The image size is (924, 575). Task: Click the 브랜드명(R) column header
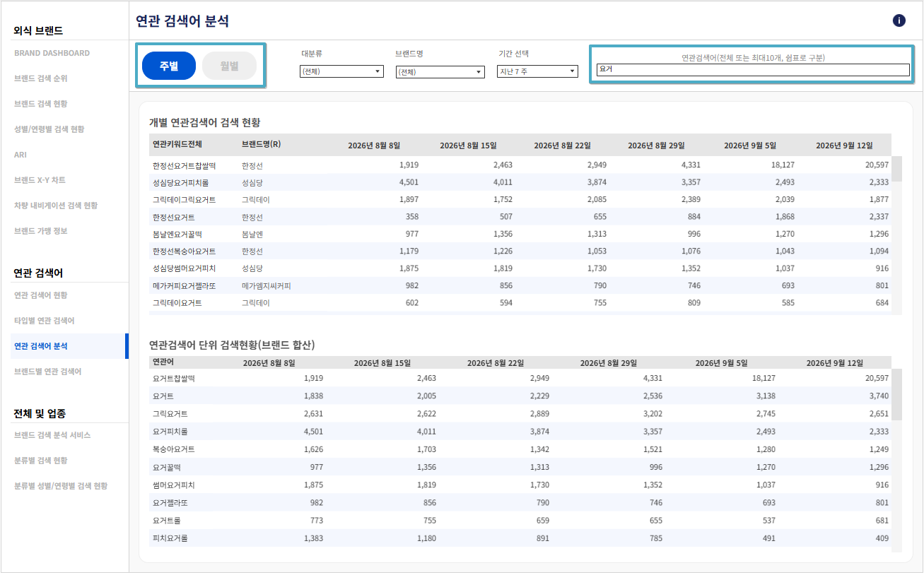click(x=261, y=144)
